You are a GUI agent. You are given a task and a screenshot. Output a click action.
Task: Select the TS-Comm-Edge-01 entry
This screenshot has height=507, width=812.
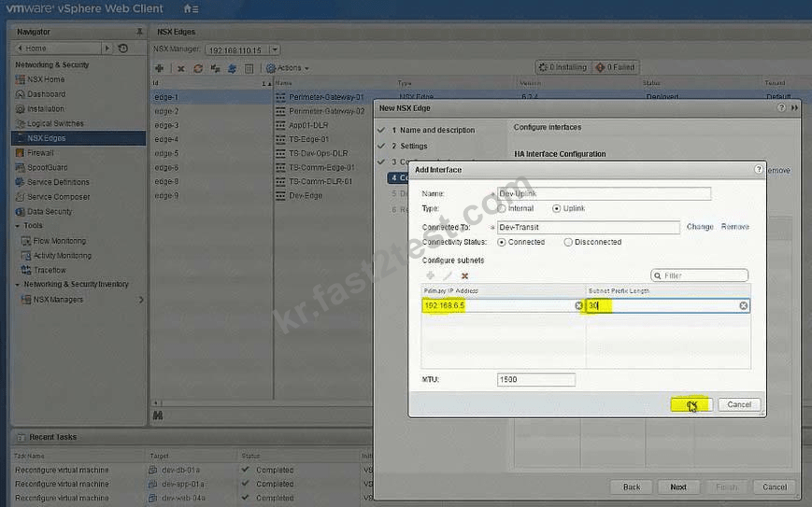click(321, 168)
